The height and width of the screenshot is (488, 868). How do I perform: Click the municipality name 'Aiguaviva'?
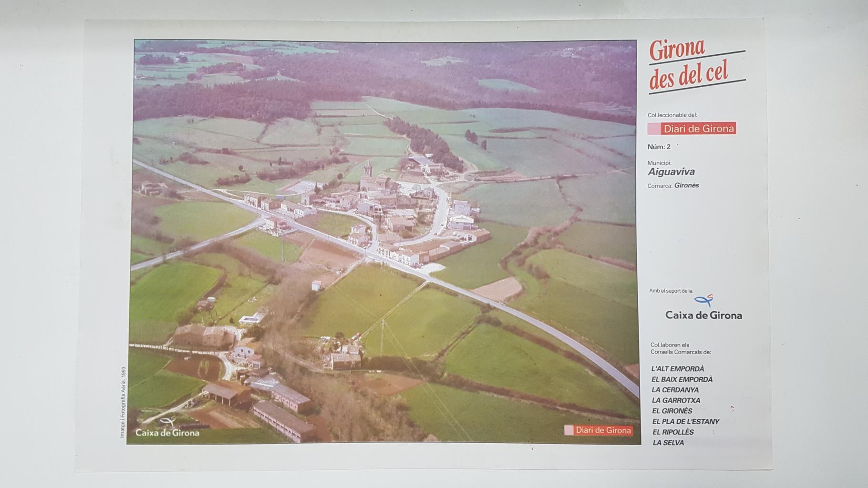(671, 172)
